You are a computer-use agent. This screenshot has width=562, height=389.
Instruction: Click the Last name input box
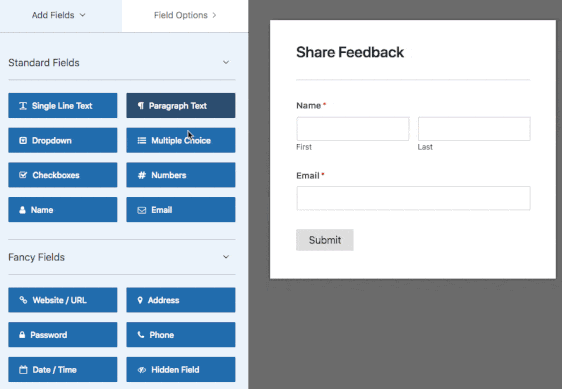point(474,129)
